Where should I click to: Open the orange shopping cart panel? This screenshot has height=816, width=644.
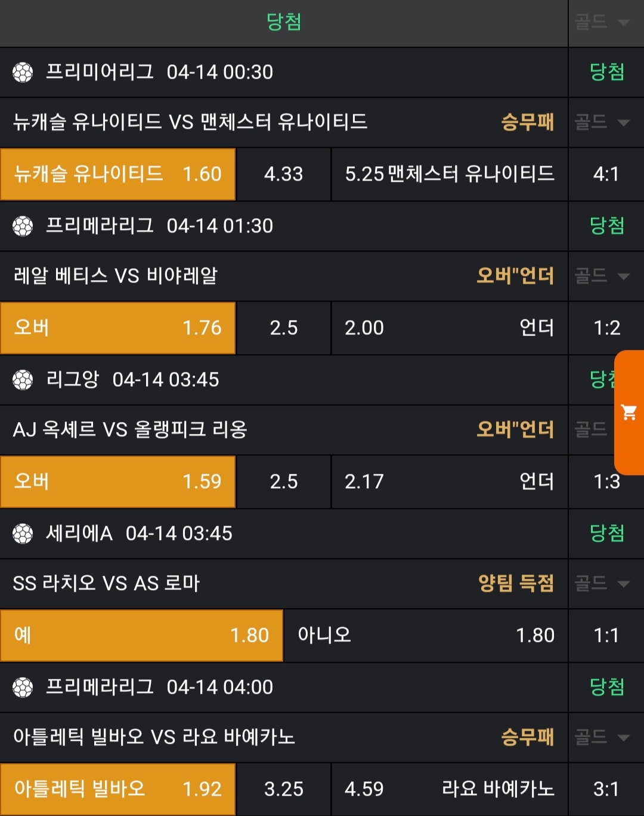629,412
